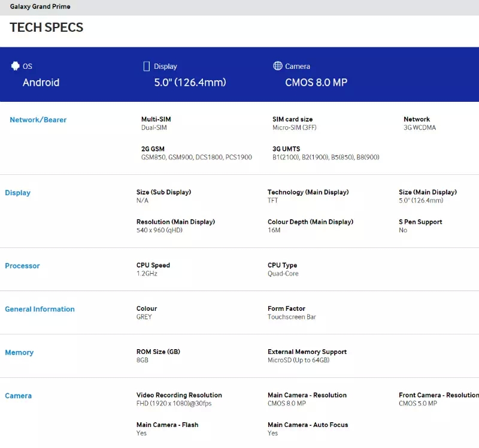The width and height of the screenshot is (479, 448).
Task: Select the "GREY" colour value
Action: (144, 317)
